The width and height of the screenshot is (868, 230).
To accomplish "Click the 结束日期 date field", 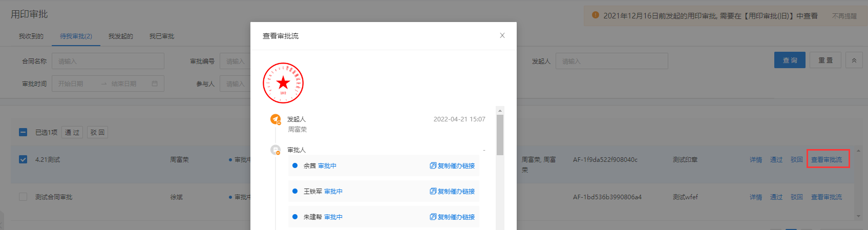I will pos(124,83).
